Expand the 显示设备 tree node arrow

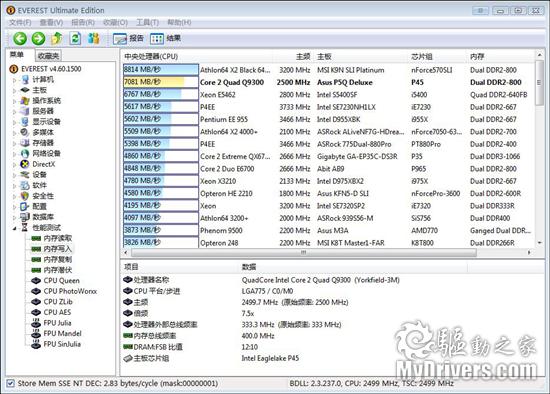click(x=15, y=122)
